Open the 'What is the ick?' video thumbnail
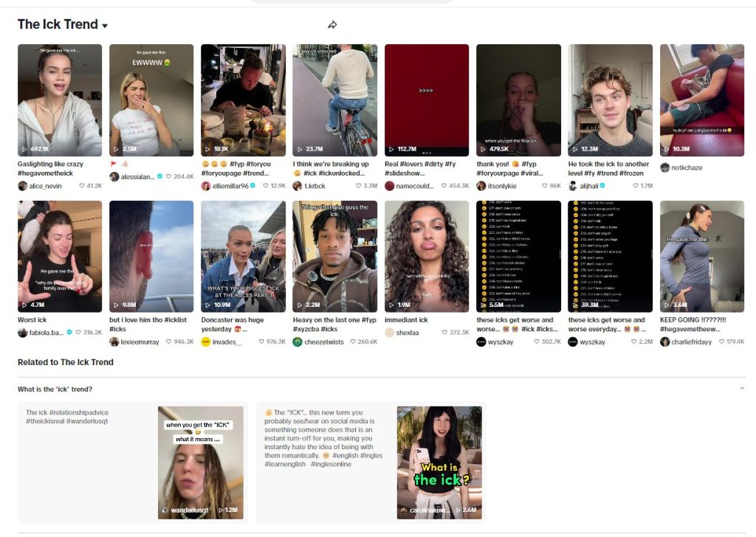The image size is (756, 537). coord(439,462)
